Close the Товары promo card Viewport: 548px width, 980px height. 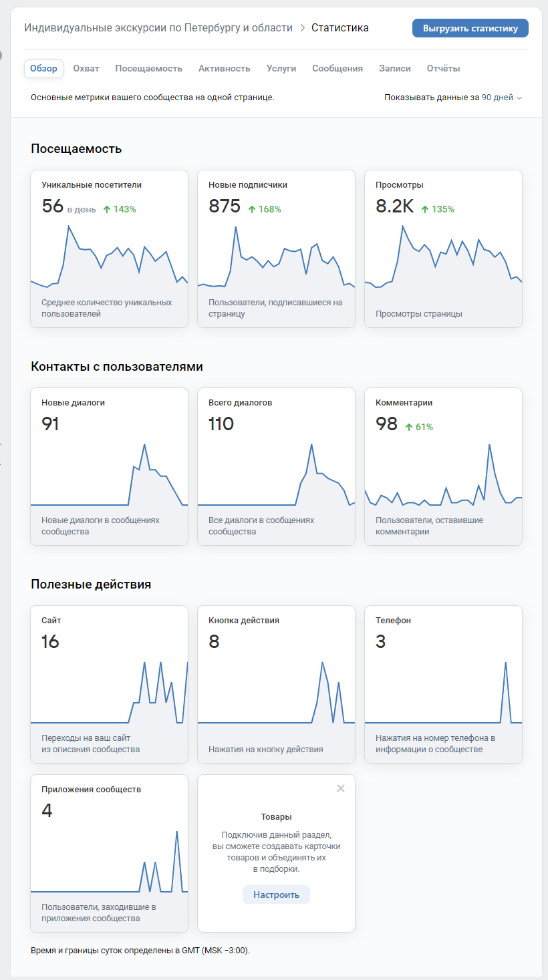coord(341,788)
